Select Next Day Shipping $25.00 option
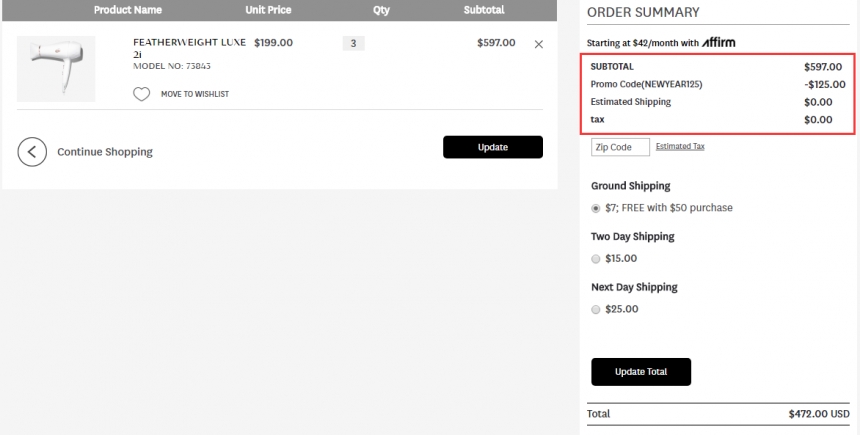 (x=596, y=309)
